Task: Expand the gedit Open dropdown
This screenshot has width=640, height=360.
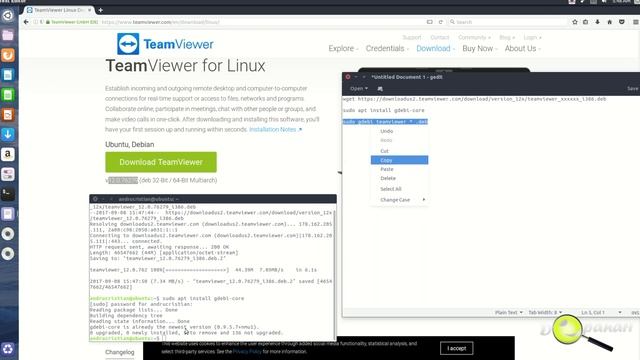Action: 359,89
